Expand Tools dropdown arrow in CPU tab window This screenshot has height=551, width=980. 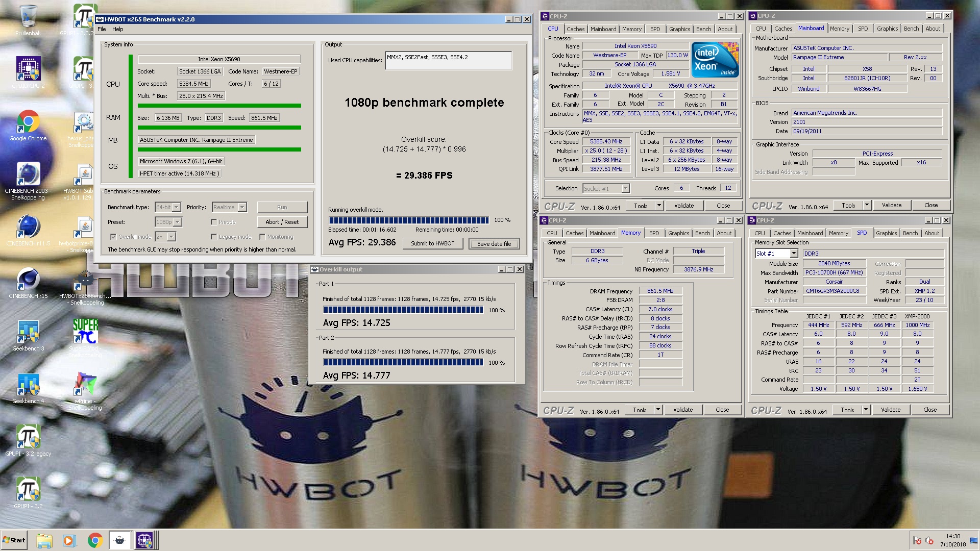[659, 206]
